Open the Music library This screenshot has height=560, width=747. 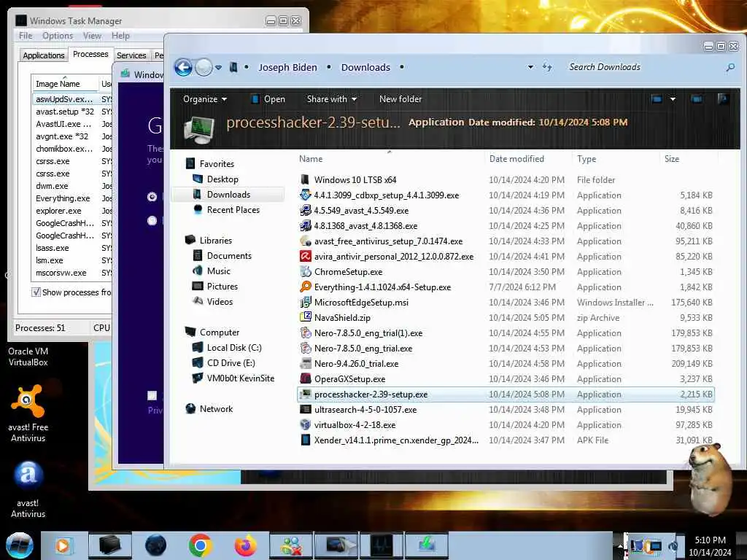click(218, 271)
